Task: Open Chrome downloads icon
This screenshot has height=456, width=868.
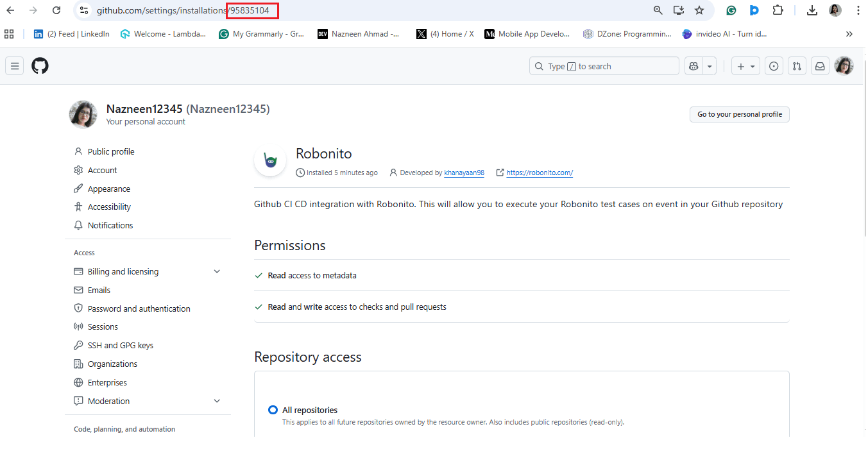Action: tap(812, 10)
